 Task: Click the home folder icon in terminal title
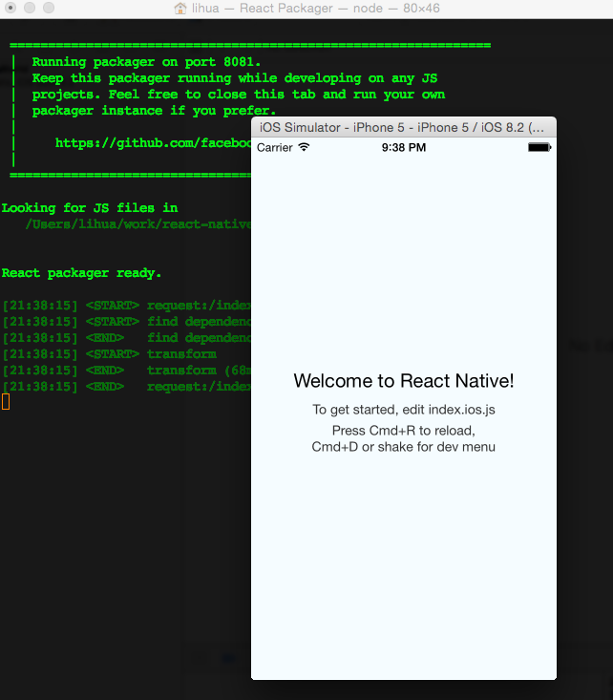click(x=180, y=8)
